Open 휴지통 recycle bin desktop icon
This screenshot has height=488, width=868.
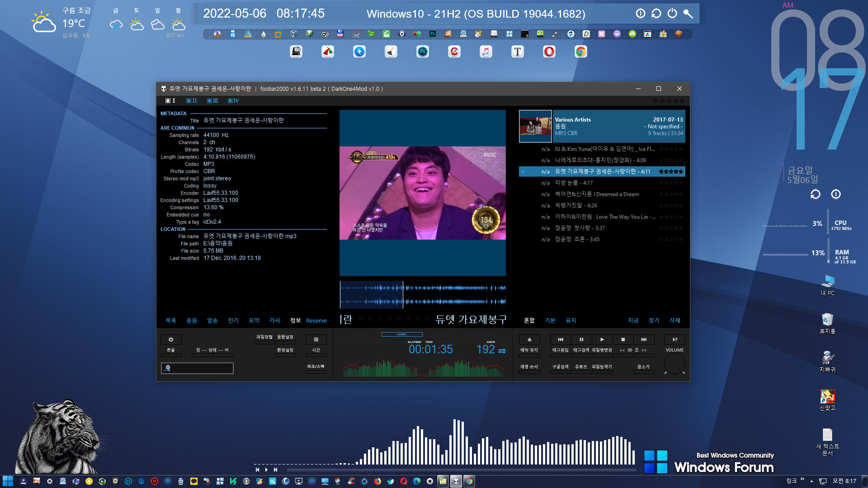(828, 323)
